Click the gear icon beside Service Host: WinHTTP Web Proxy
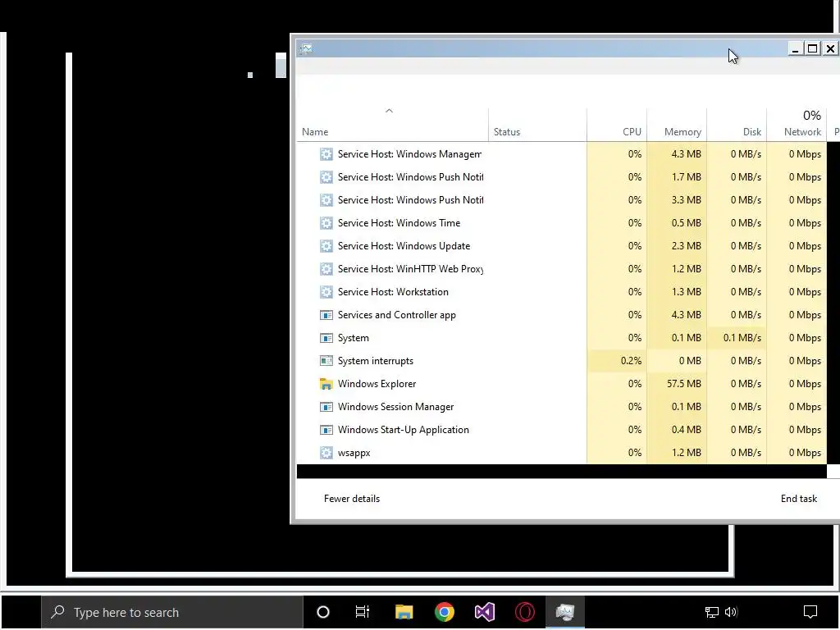Screen dimensions: 840x630 pos(326,269)
